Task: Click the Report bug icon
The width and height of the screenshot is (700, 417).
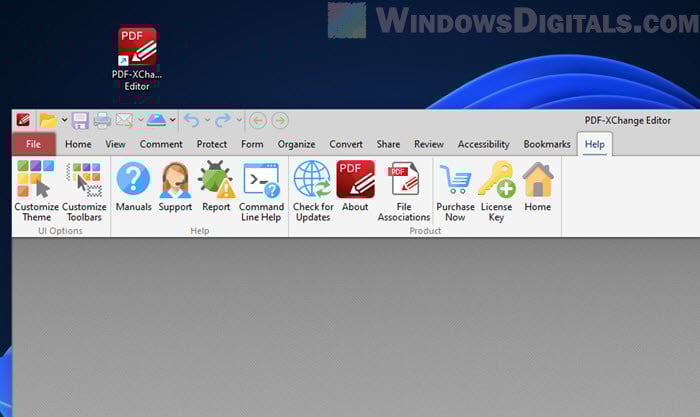Action: [x=216, y=186]
